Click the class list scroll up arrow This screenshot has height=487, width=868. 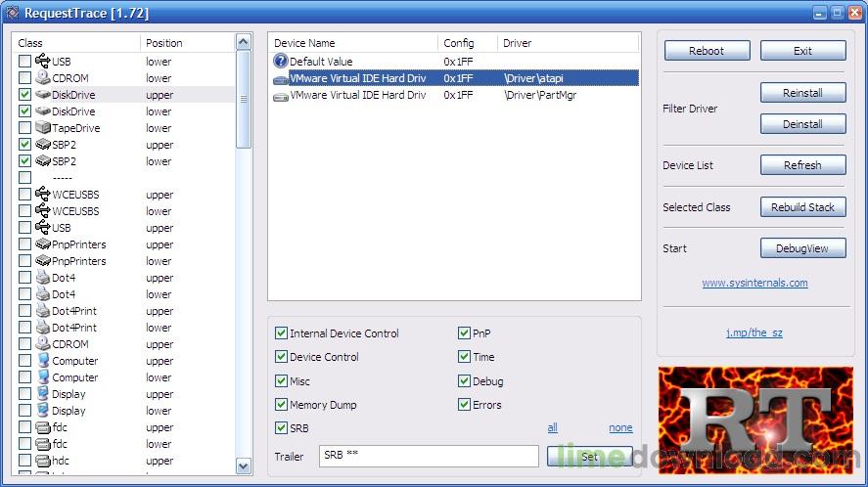[244, 42]
